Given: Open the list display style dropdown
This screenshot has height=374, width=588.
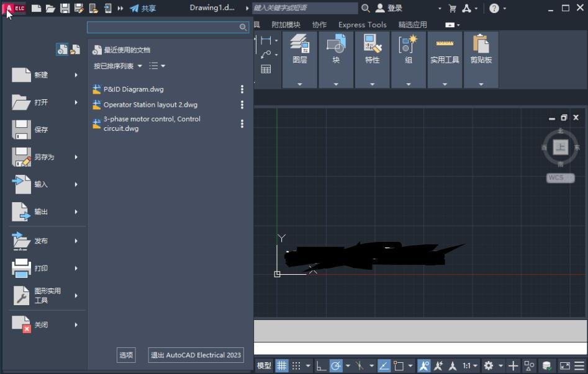Looking at the screenshot, I should coord(156,66).
